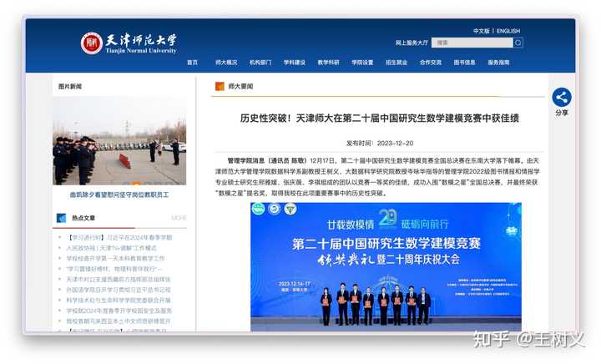The height and width of the screenshot is (364, 601).
Task: Click the 师大要闻 section heading text
Action: point(240,87)
